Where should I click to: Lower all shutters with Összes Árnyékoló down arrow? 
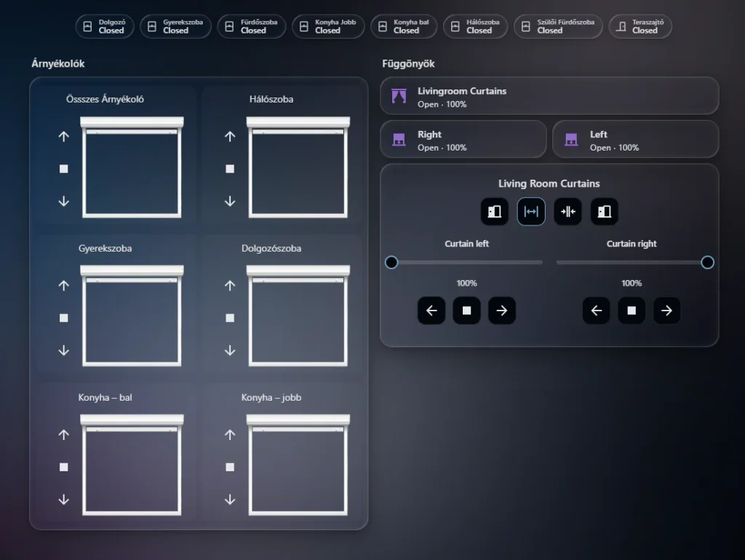[64, 201]
